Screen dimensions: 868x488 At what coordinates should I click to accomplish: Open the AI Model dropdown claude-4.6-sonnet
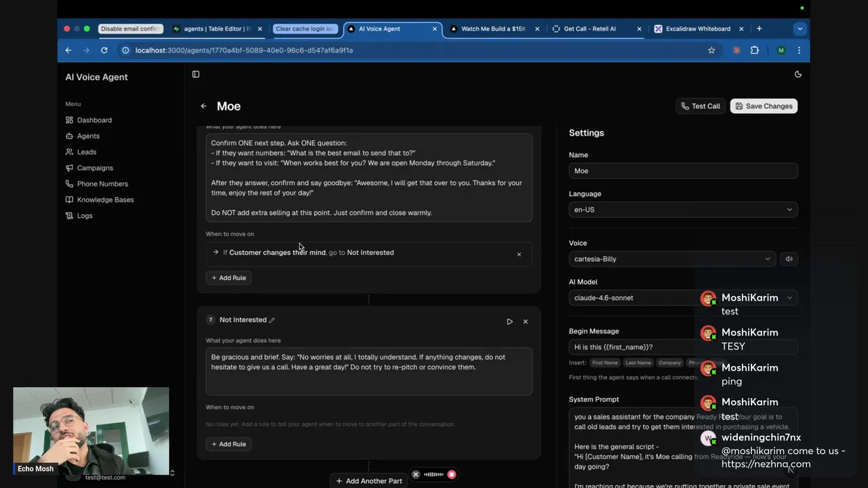(x=683, y=298)
